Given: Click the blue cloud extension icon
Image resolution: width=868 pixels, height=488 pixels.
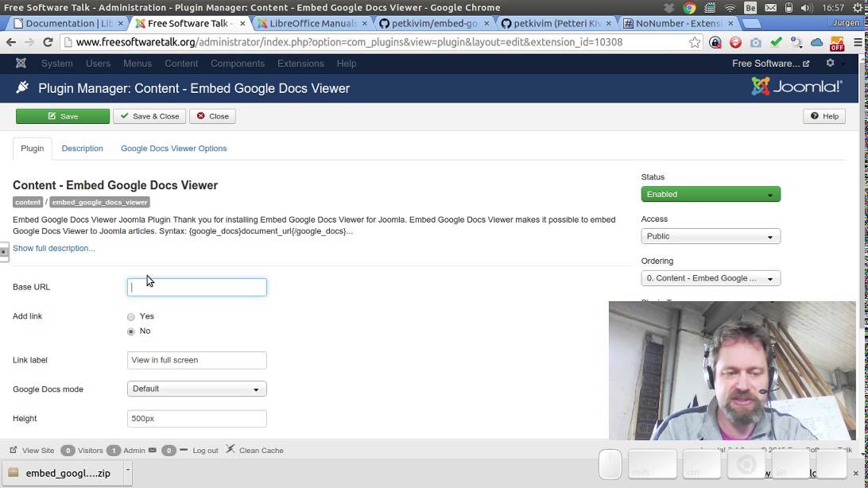Looking at the screenshot, I should pos(816,43).
